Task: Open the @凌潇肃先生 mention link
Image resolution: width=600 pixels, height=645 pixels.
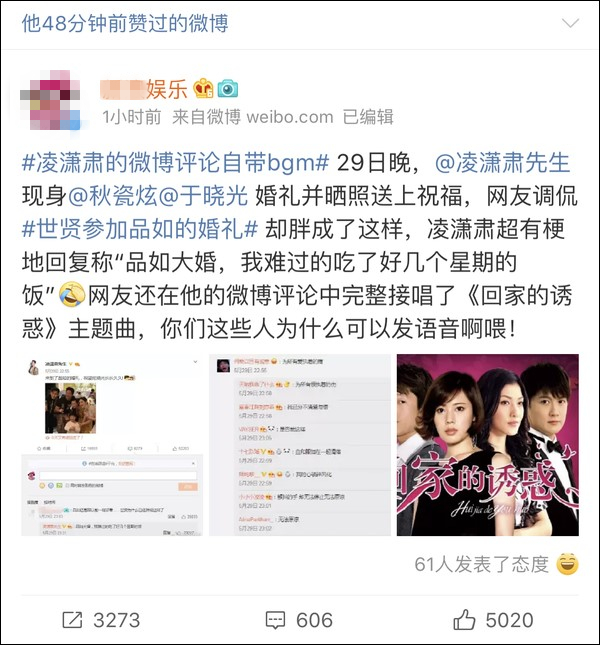Action: pyautogui.click(x=502, y=163)
